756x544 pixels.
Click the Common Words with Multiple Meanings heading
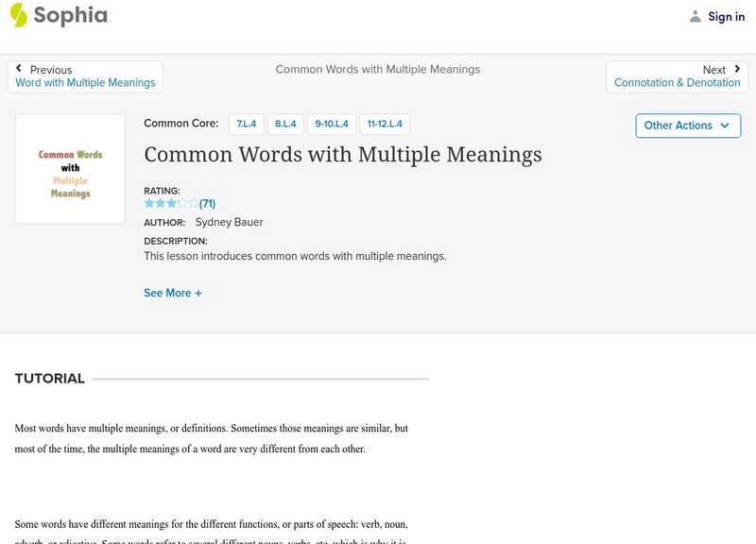343,155
